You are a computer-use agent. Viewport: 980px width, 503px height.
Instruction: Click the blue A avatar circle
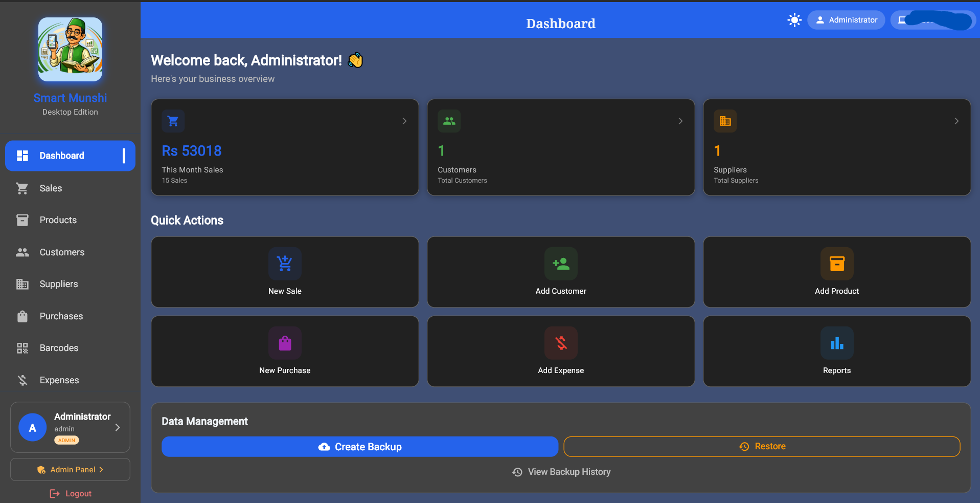point(32,428)
